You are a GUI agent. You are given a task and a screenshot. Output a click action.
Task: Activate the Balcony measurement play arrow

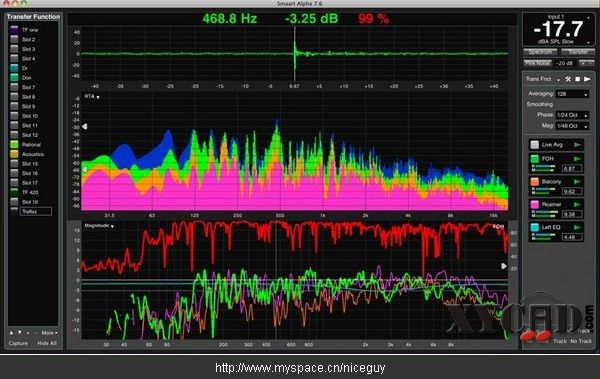[577, 181]
